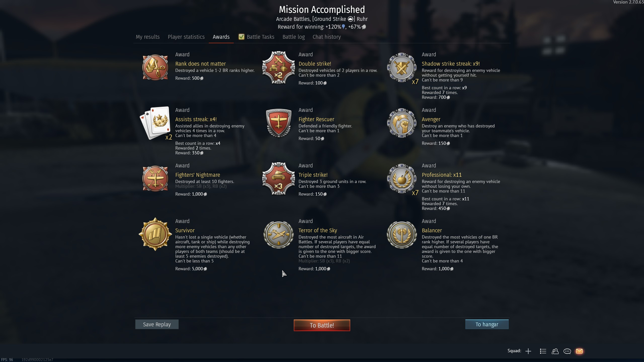
Task: Open the mail envelope icon
Action: click(579, 351)
